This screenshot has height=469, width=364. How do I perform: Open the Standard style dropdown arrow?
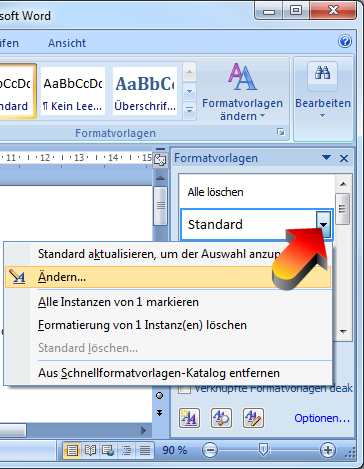[x=324, y=224]
